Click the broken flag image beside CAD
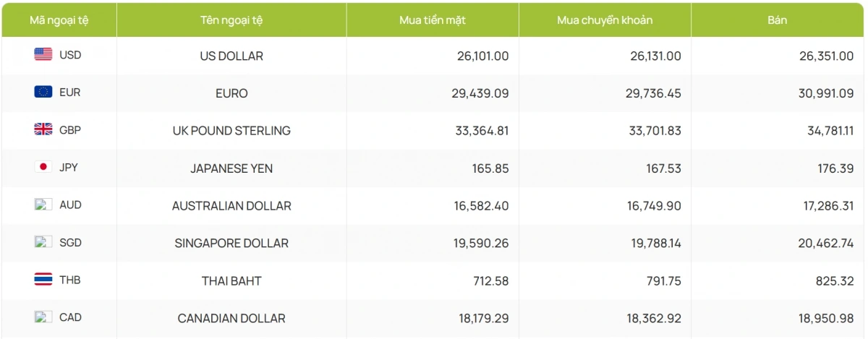The width and height of the screenshot is (868, 339). [43, 317]
